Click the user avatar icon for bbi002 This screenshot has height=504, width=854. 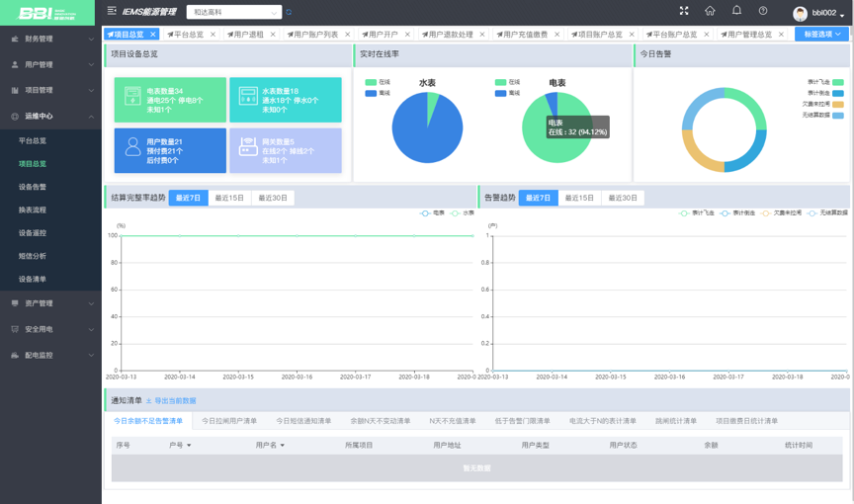pyautogui.click(x=800, y=14)
